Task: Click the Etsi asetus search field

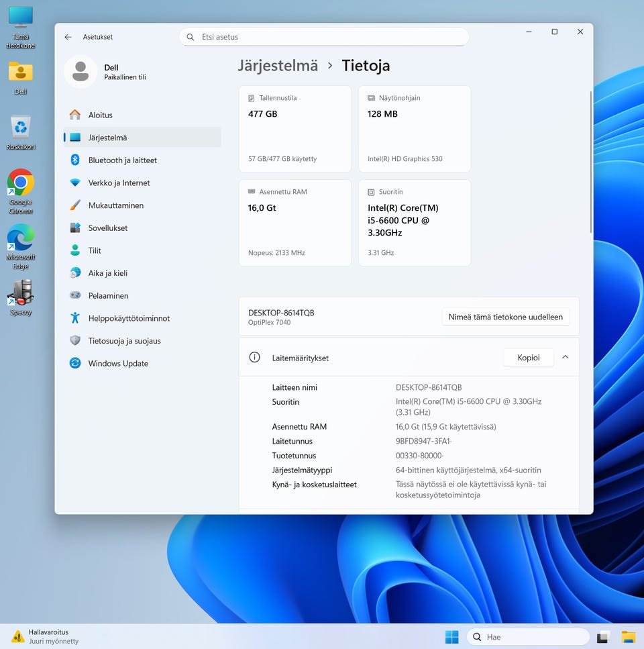Action: (323, 37)
